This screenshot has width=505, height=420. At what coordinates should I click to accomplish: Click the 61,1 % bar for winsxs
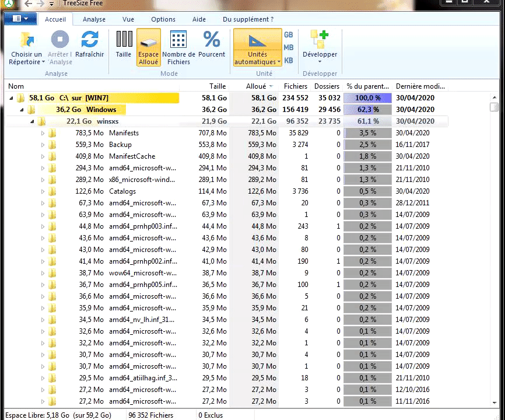[367, 121]
